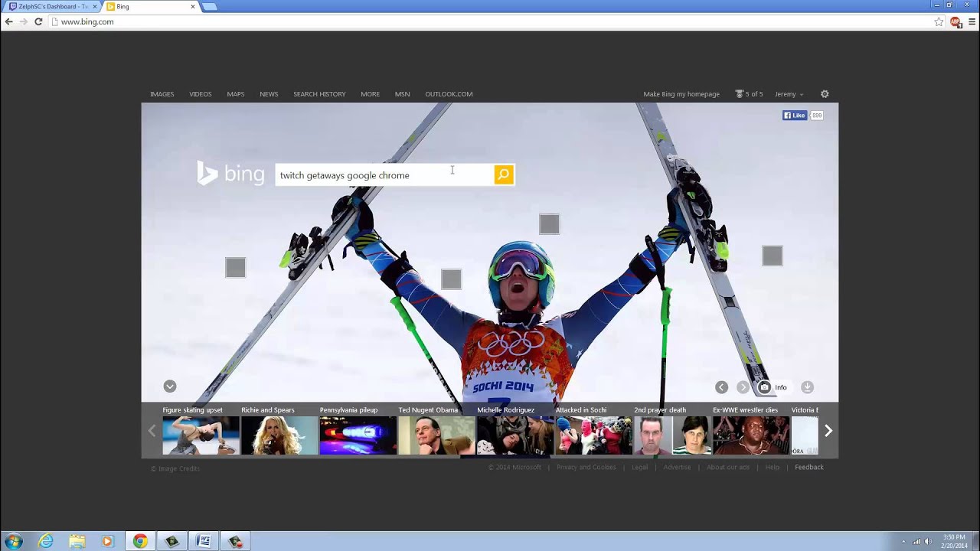This screenshot has width=980, height=551.
Task: Click the volume icon in system tray
Action: point(928,542)
